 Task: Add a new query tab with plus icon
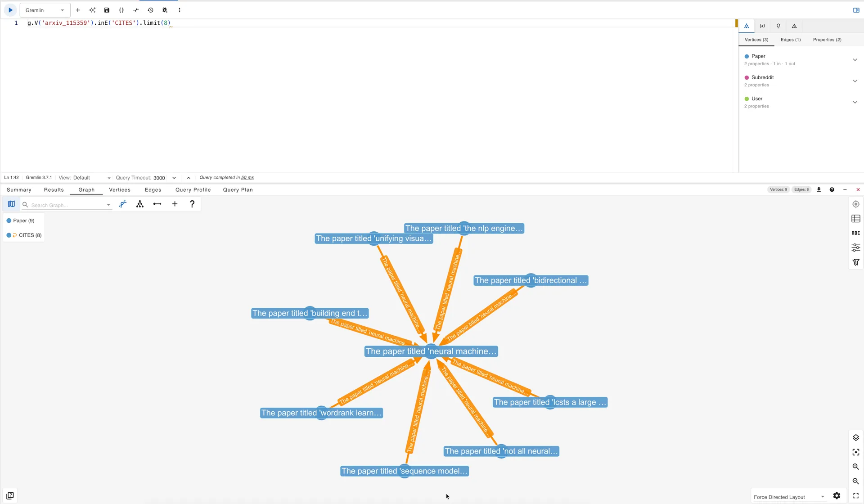(x=78, y=10)
